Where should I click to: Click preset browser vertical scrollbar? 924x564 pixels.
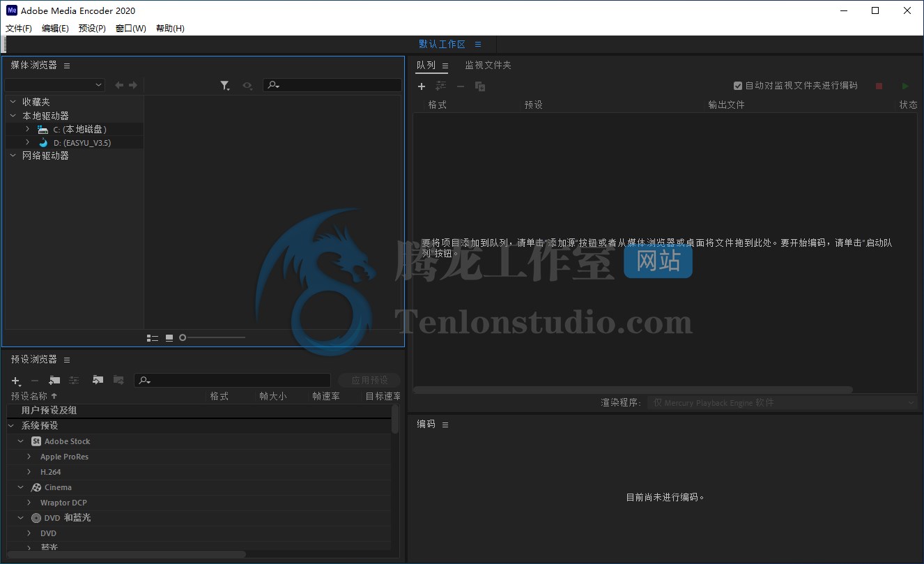[x=395, y=419]
